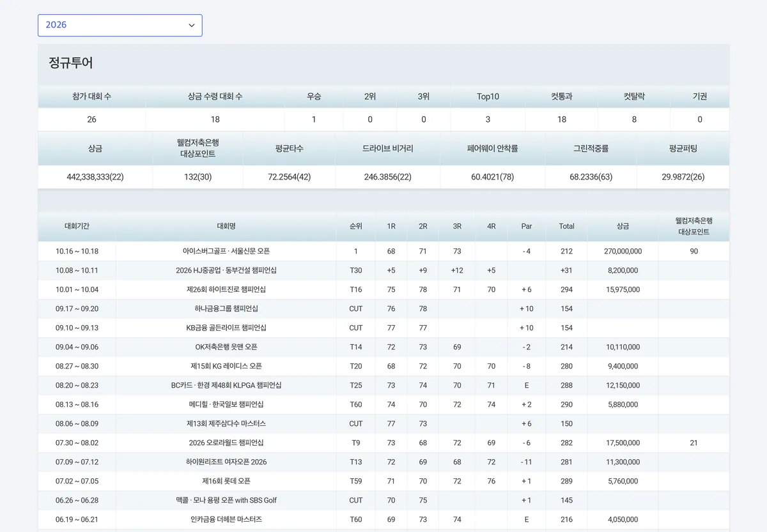Click the T59 rank cell
This screenshot has height=532, width=767.
pos(356,482)
